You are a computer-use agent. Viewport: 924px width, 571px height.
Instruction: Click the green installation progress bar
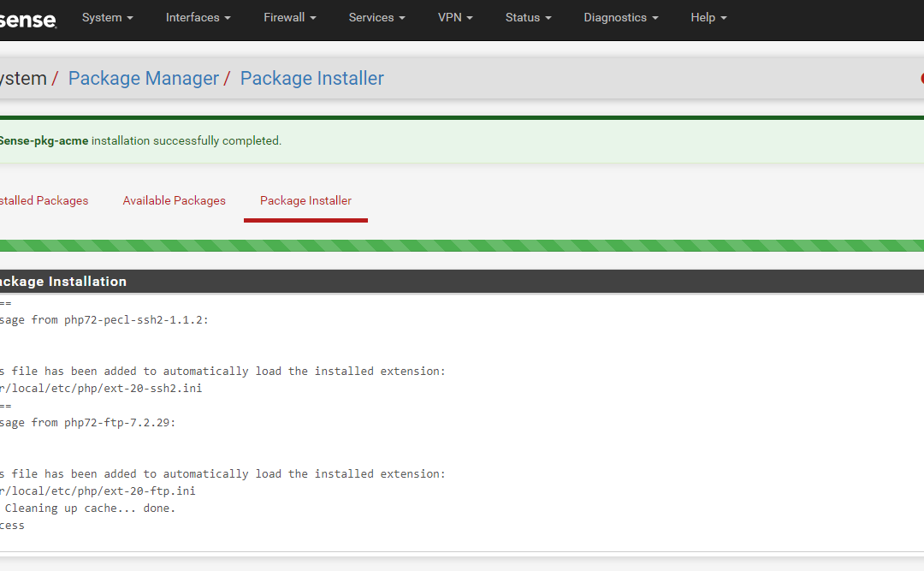point(462,246)
